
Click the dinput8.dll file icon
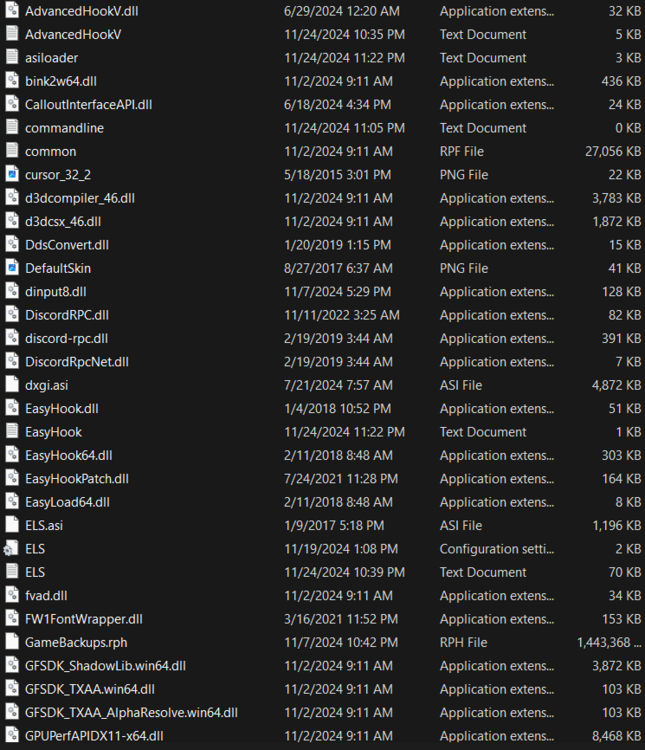tap(12, 291)
